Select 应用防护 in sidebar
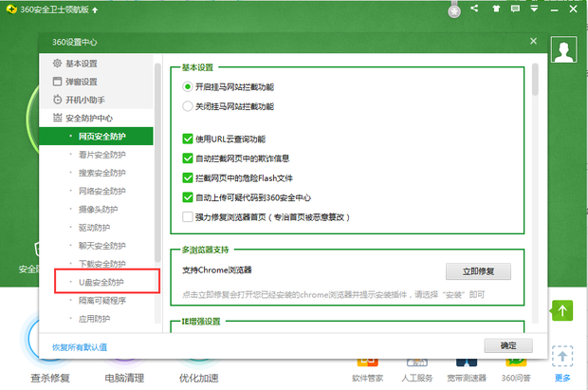 click(96, 319)
